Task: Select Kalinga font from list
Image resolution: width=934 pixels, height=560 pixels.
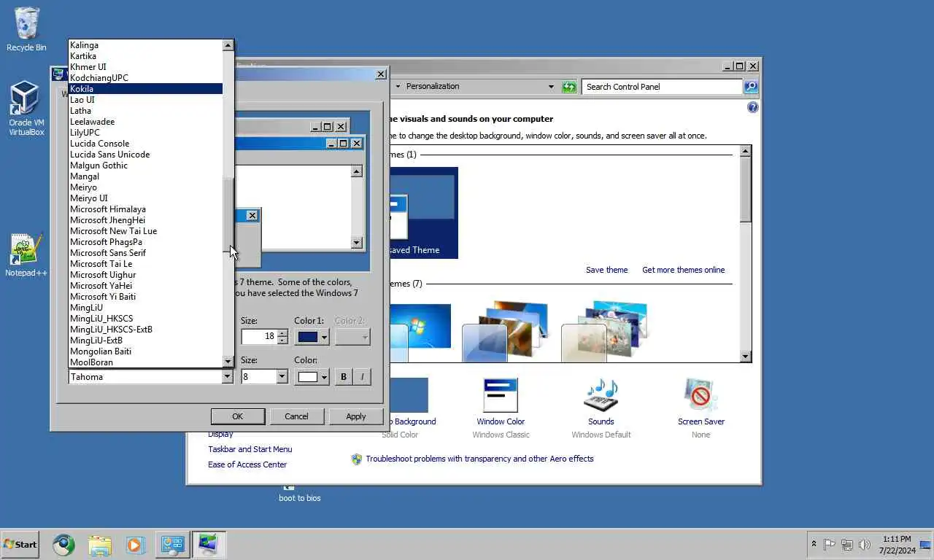Action: 145,45
